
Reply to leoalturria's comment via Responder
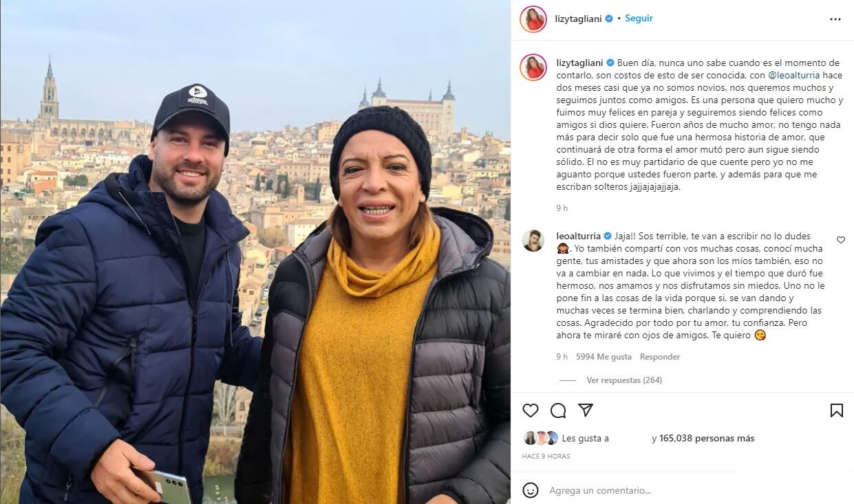click(x=660, y=357)
